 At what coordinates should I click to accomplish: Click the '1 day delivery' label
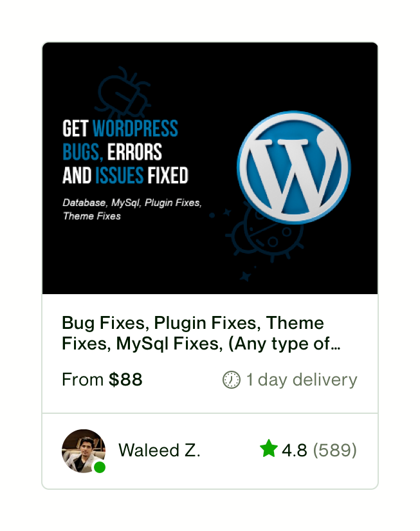[x=302, y=380]
